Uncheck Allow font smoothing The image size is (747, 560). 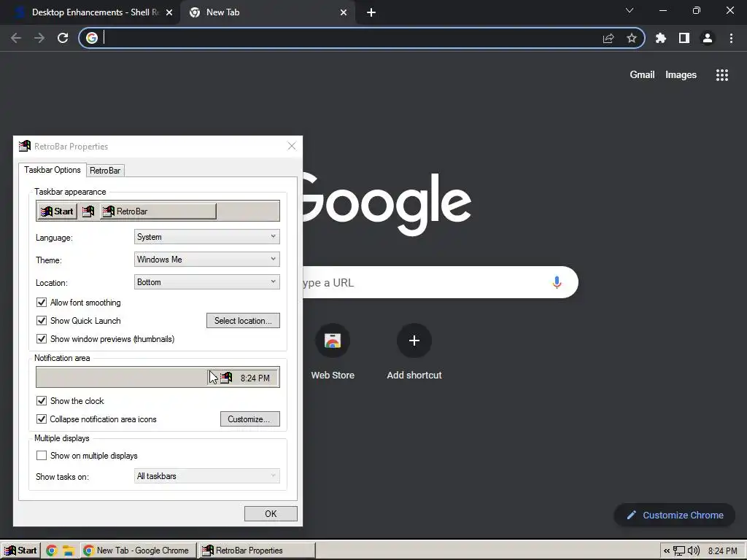(x=42, y=303)
